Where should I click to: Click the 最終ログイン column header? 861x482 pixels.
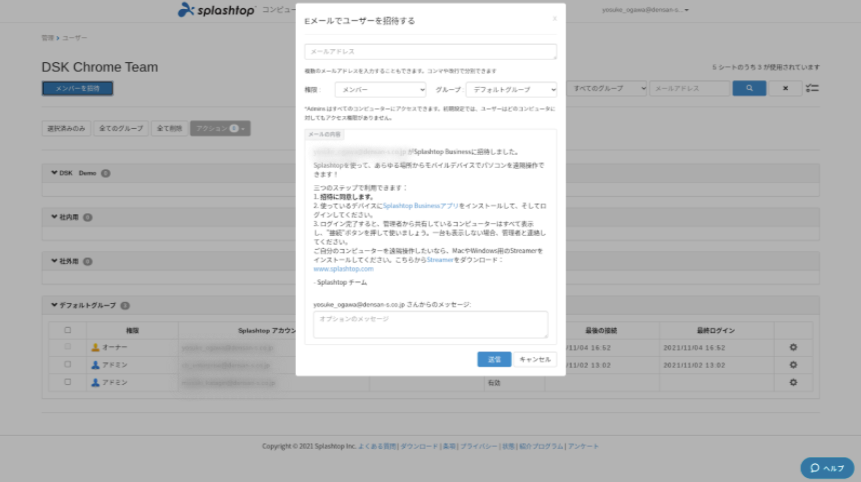point(715,330)
